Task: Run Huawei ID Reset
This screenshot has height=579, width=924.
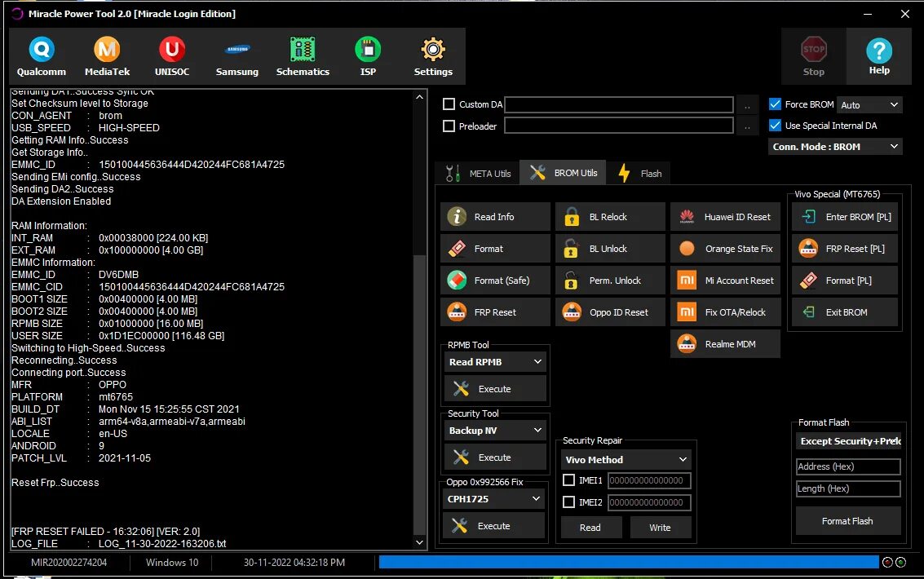Action: [x=725, y=217]
